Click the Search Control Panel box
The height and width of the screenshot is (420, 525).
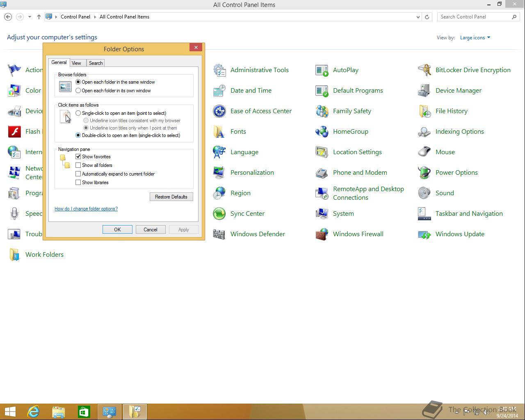coord(478,17)
